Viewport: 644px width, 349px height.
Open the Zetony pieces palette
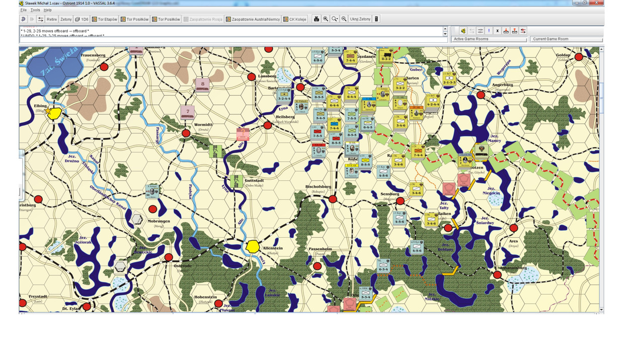(66, 19)
